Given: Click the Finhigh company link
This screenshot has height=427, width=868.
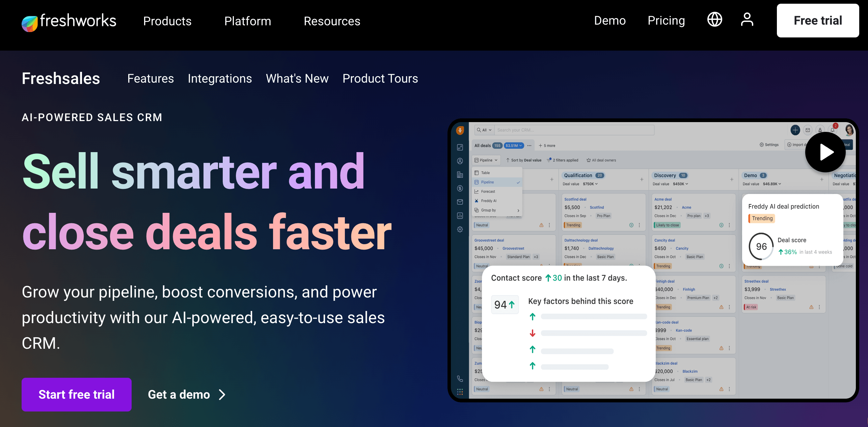Looking at the screenshot, I should [689, 289].
